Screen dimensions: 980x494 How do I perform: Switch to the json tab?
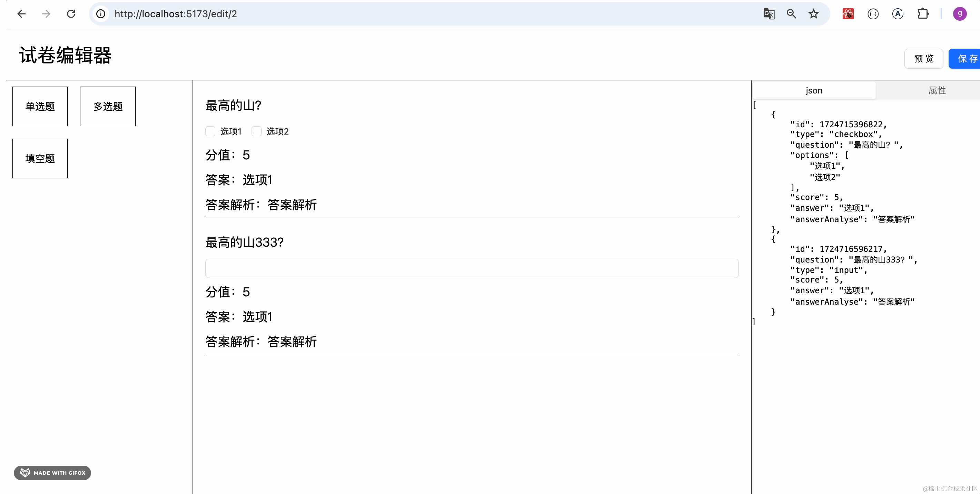[814, 90]
